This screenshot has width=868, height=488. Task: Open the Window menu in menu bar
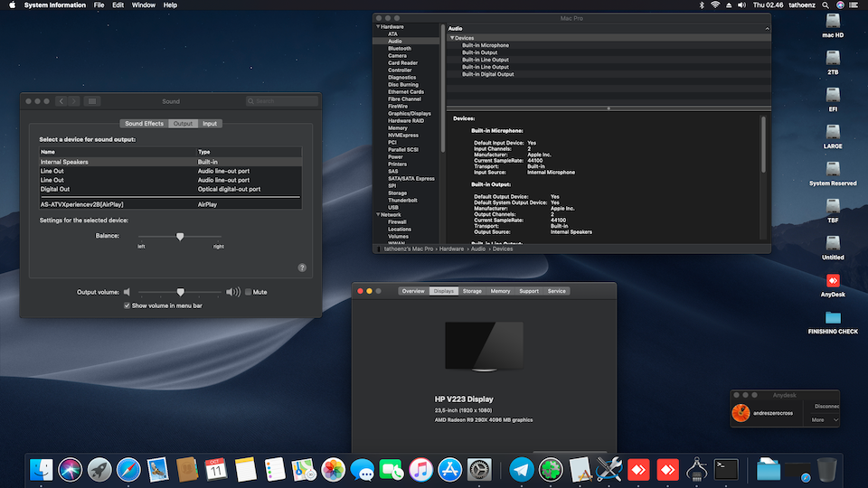[x=143, y=5]
